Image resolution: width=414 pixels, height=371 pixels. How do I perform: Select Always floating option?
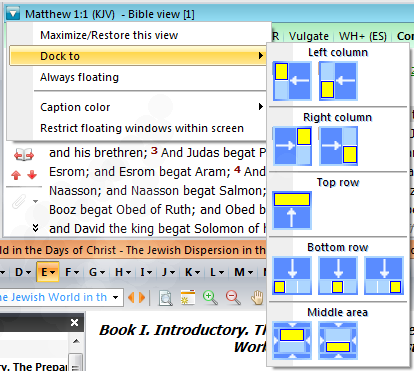138,77
